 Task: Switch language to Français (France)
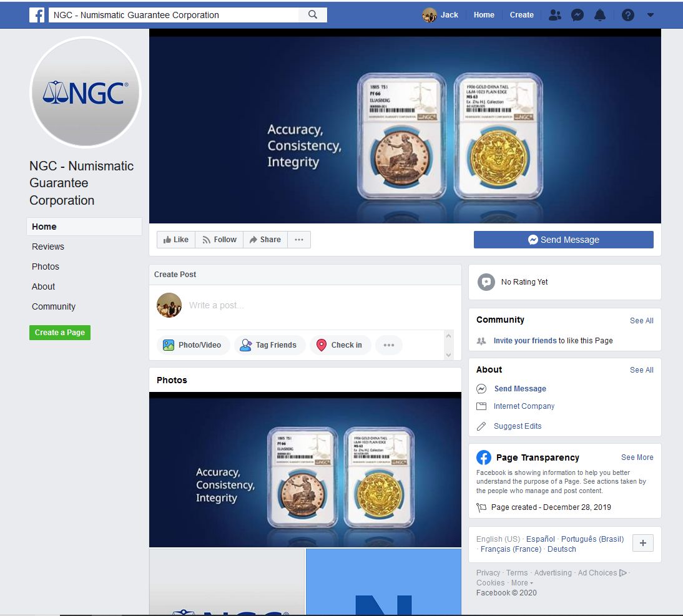click(x=511, y=549)
